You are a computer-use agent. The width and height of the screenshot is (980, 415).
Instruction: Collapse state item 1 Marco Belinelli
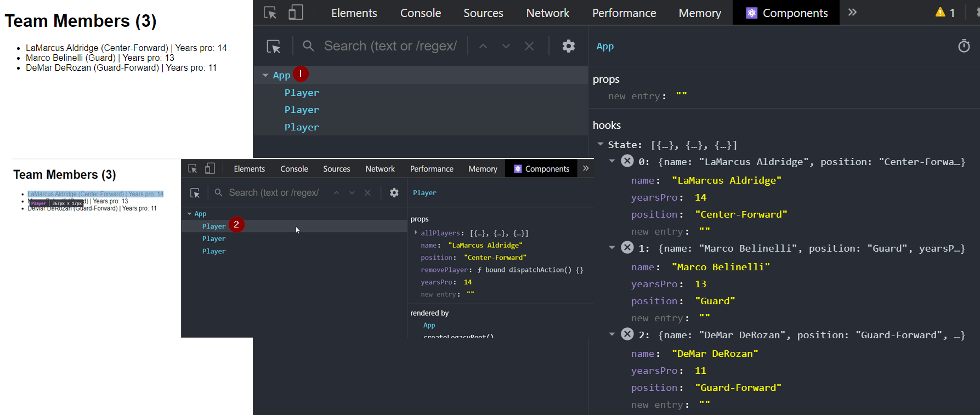[x=612, y=248]
